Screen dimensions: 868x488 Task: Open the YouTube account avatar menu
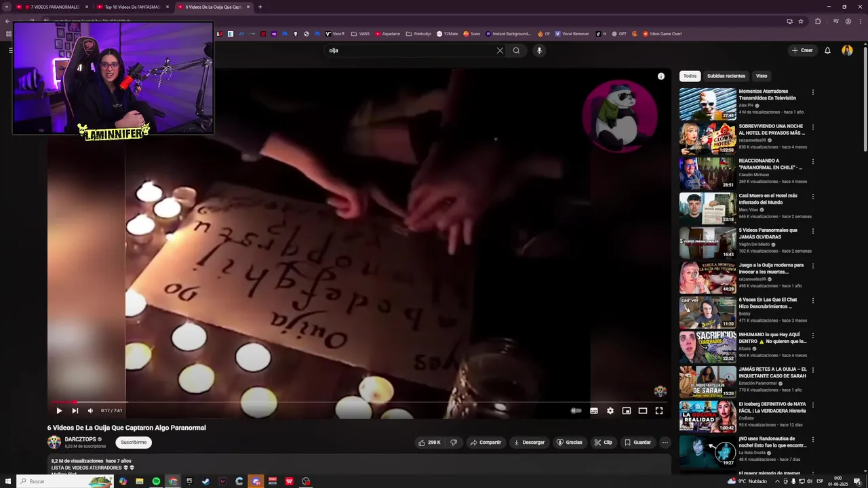[x=847, y=50]
